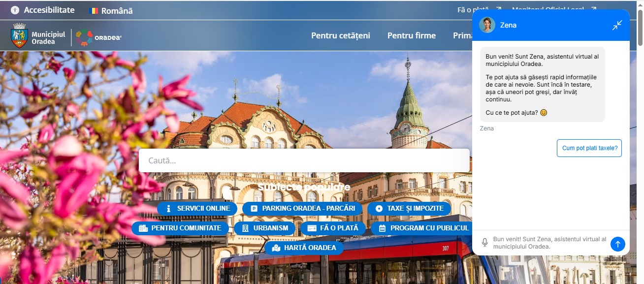Viewport: 644px width, 284px height.
Task: Open Parking Oradea - Parcări shortcut
Action: tap(302, 208)
